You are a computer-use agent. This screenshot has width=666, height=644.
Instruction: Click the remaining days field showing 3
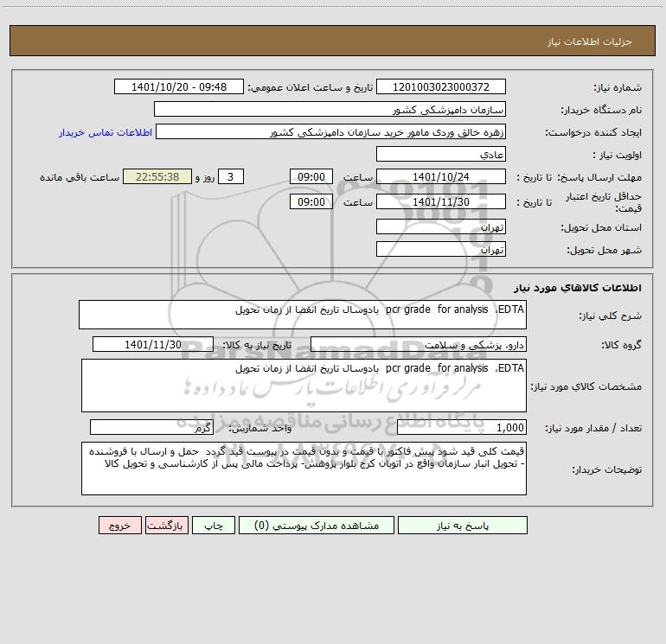[231, 176]
